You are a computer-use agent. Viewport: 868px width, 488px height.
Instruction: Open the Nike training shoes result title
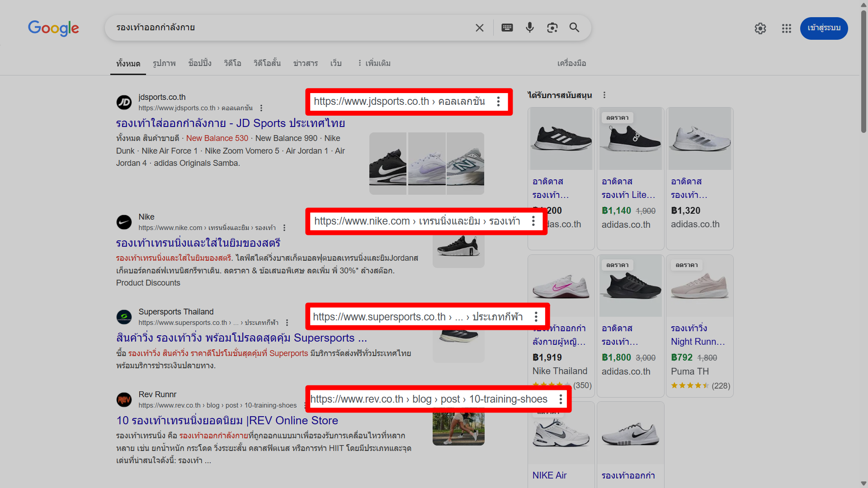[x=198, y=243]
